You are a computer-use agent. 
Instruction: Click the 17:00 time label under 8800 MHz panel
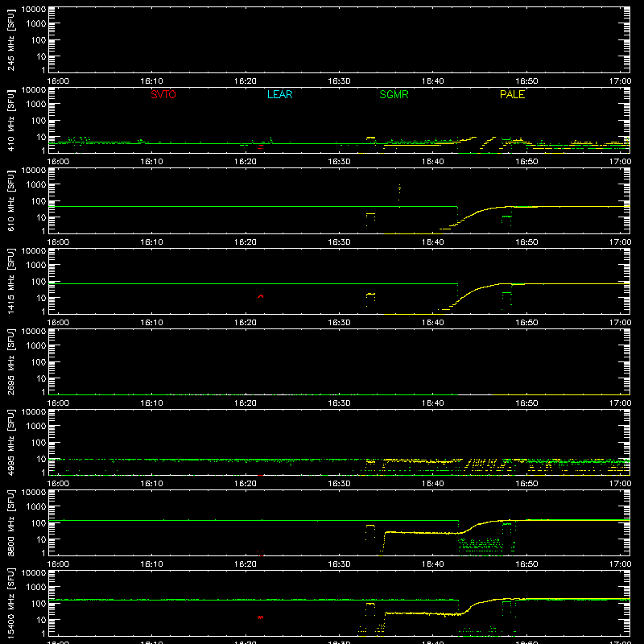pyautogui.click(x=620, y=564)
